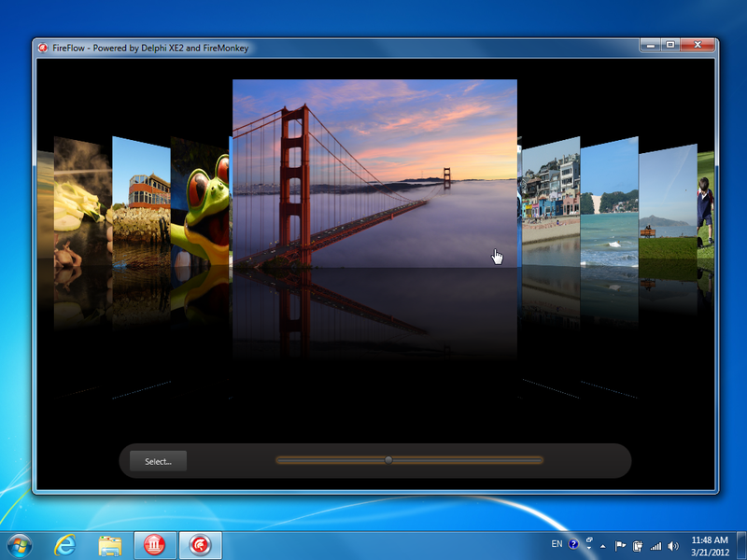This screenshot has width=747, height=560.
Task: Click the Golden Gate Bridge center image
Action: click(374, 174)
